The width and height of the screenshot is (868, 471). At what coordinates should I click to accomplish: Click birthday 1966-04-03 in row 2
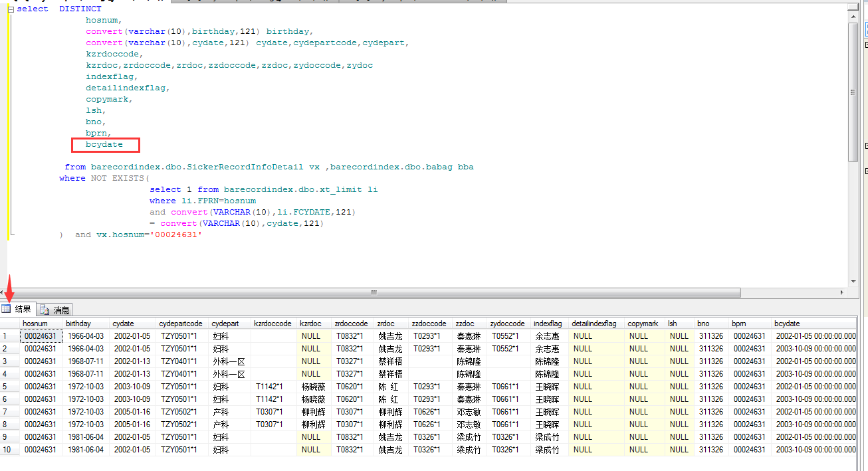[x=86, y=349]
